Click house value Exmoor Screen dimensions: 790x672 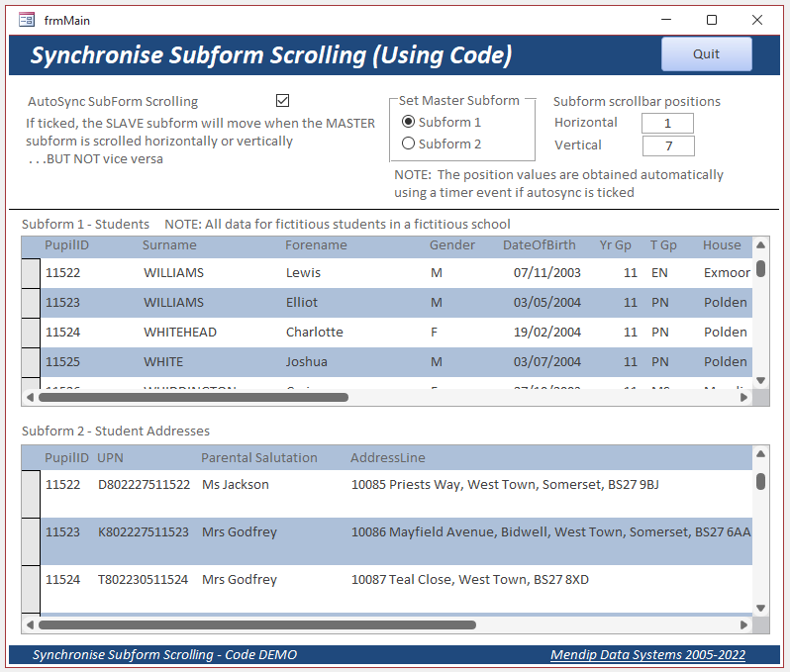pyautogui.click(x=727, y=273)
